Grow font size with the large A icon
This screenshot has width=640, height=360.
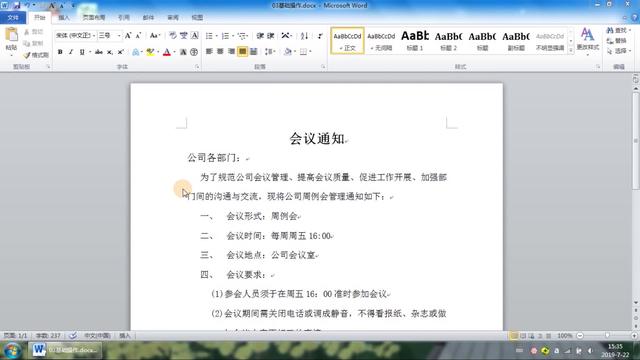[128, 36]
